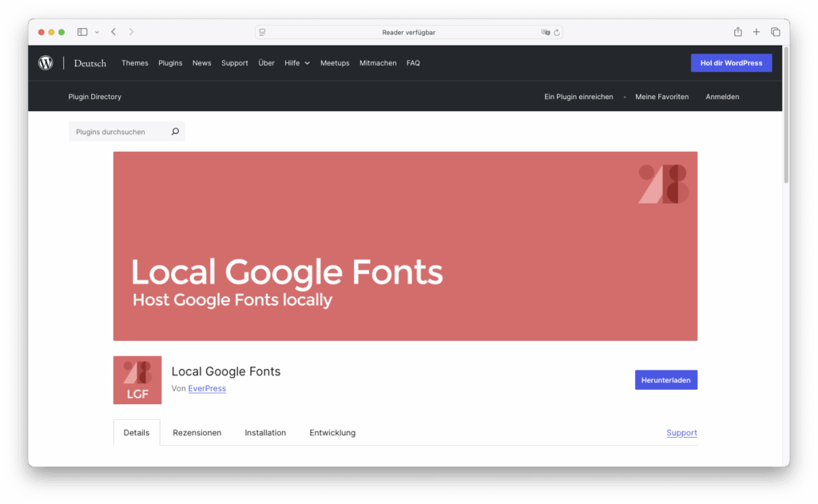This screenshot has width=818, height=504.
Task: Open Reader view icon in address bar
Action: [x=262, y=32]
